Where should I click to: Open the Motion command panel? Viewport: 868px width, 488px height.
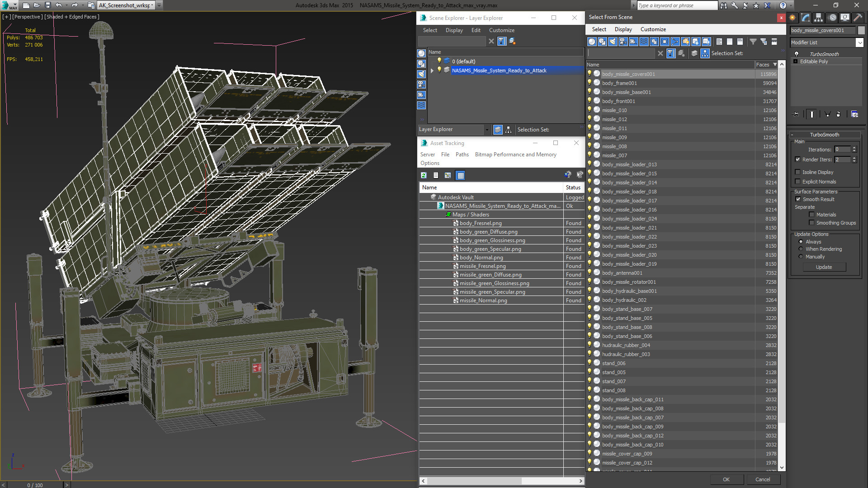coord(832,18)
